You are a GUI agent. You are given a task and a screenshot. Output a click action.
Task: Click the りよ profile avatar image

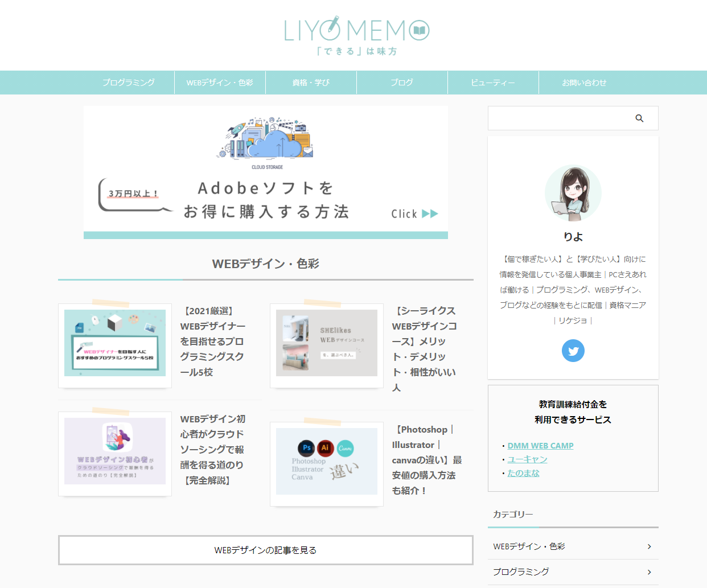pyautogui.click(x=573, y=194)
